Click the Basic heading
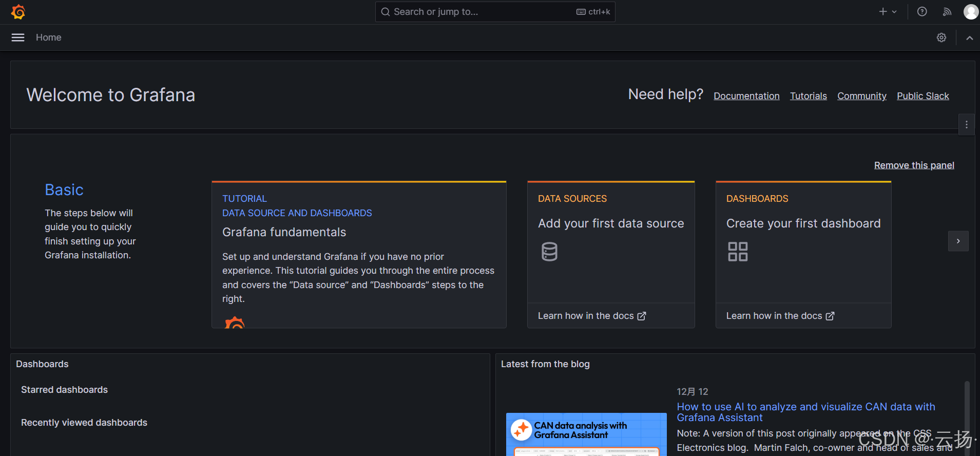This screenshot has width=980, height=456. (64, 190)
